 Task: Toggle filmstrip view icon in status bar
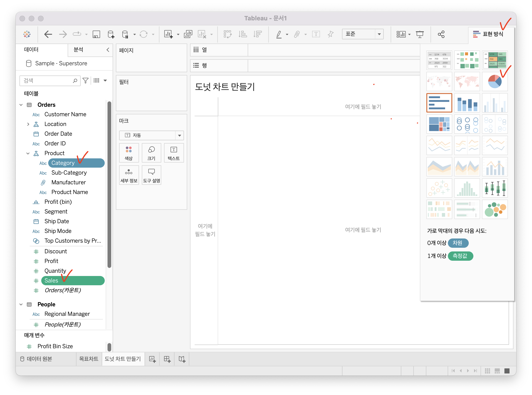[497, 371]
